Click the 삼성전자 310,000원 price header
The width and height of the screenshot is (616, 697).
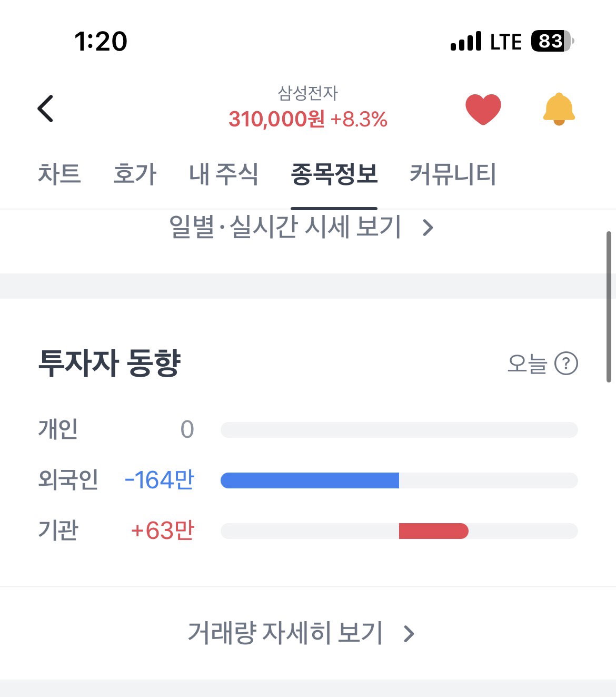(308, 109)
